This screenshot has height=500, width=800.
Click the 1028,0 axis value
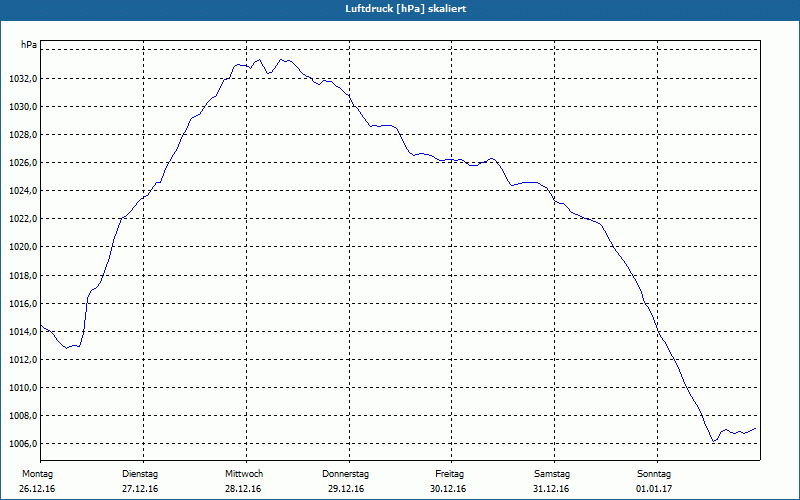[21, 135]
